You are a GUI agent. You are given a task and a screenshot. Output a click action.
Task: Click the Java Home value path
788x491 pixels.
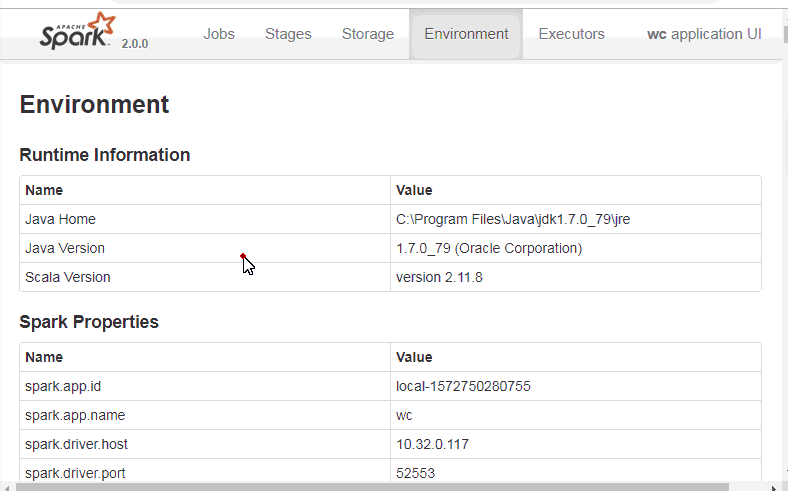pyautogui.click(x=512, y=219)
